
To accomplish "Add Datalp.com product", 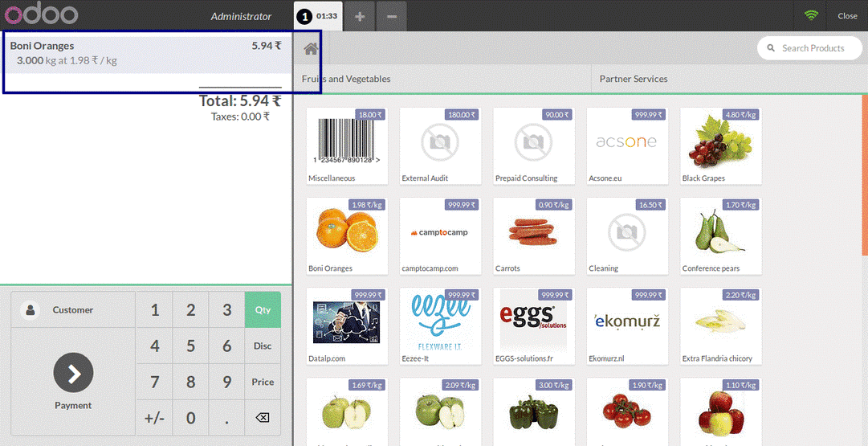I will coord(347,326).
